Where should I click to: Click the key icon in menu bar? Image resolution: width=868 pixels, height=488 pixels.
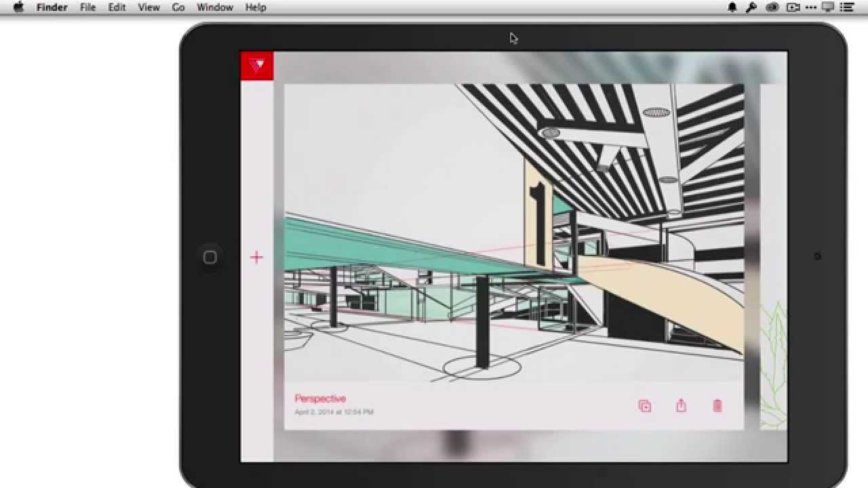(751, 7)
